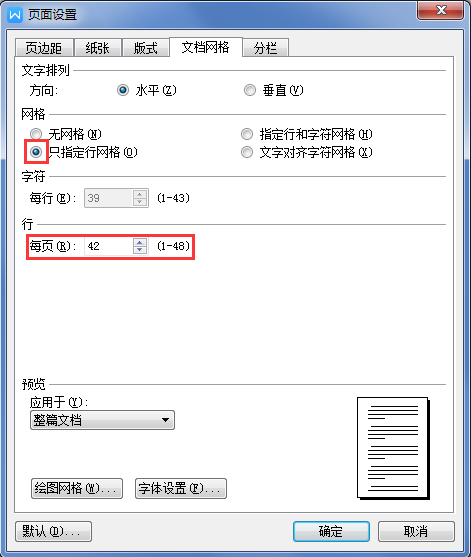Choose 指定行和字符网格 option
The image size is (471, 557).
(x=247, y=134)
